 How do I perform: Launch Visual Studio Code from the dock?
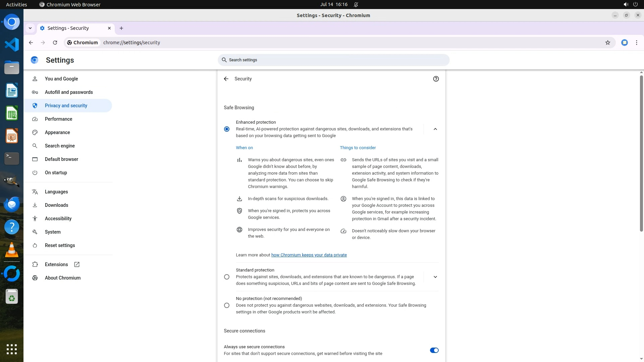(12, 45)
